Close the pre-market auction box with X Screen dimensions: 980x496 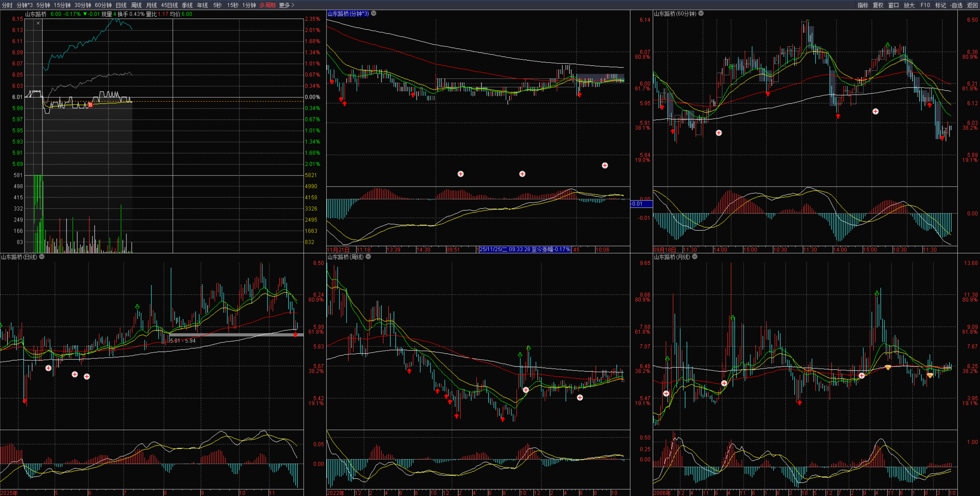coord(38,23)
